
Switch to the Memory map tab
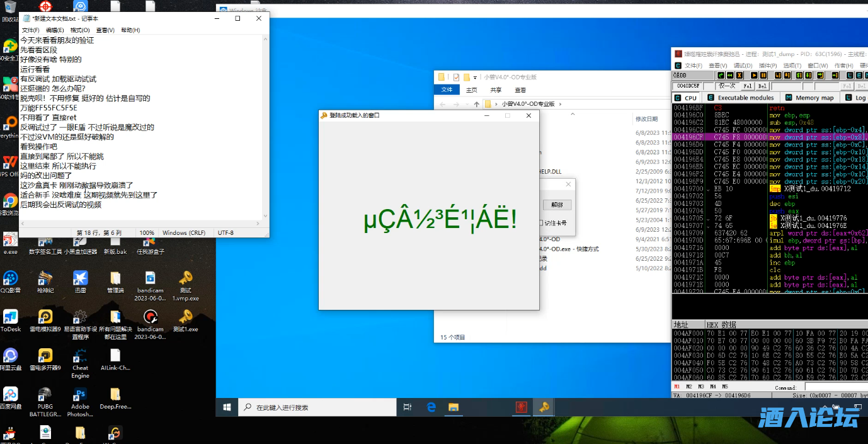click(809, 98)
